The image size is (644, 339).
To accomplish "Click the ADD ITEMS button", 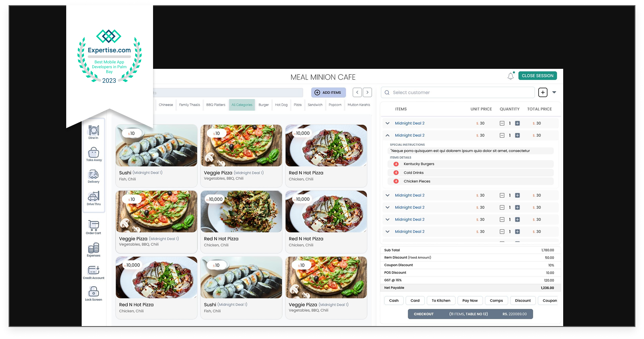I will [x=328, y=93].
